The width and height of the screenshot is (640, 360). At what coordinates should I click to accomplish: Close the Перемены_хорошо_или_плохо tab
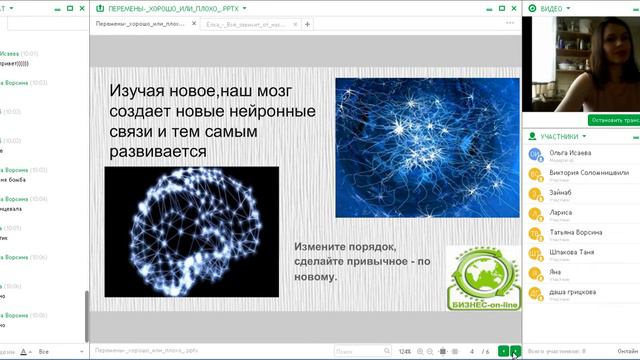[194, 24]
